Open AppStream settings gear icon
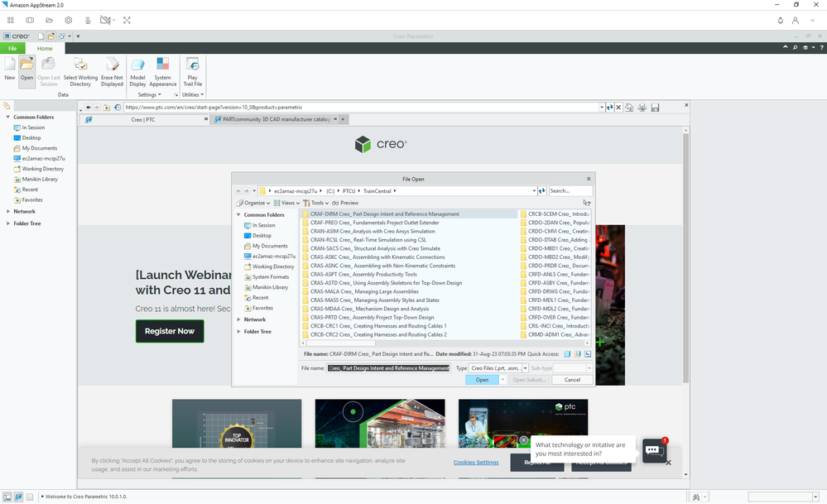Image resolution: width=827 pixels, height=504 pixels. pos(69,20)
